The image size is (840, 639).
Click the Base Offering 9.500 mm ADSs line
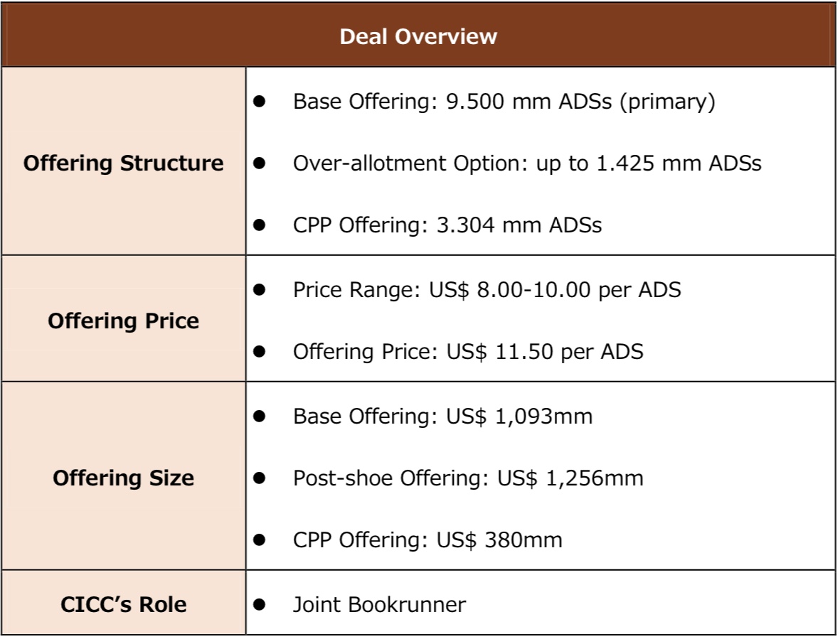[504, 101]
